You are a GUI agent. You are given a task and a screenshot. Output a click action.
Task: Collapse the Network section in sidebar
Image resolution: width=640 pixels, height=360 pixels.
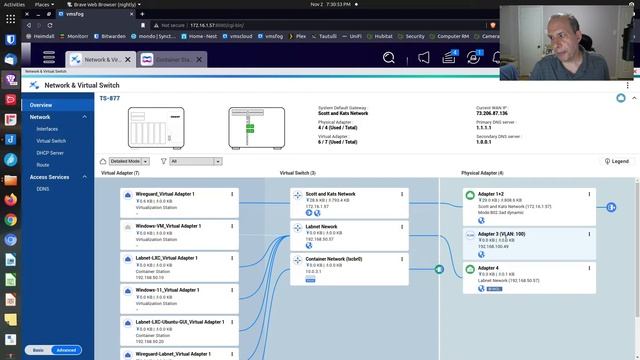[84, 117]
